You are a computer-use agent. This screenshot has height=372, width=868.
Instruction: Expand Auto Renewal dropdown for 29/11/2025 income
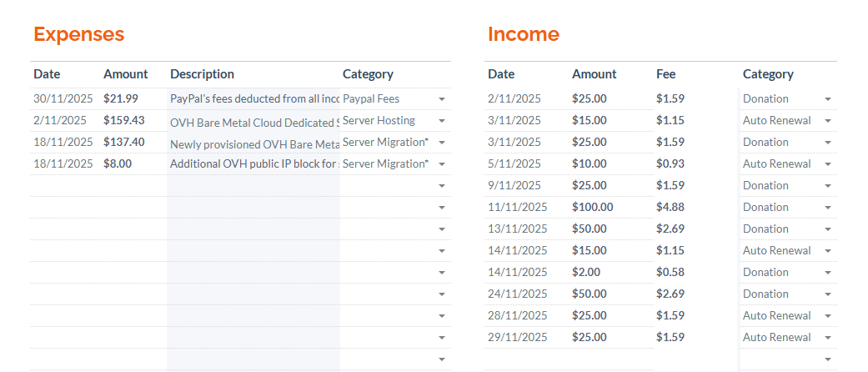(x=827, y=338)
